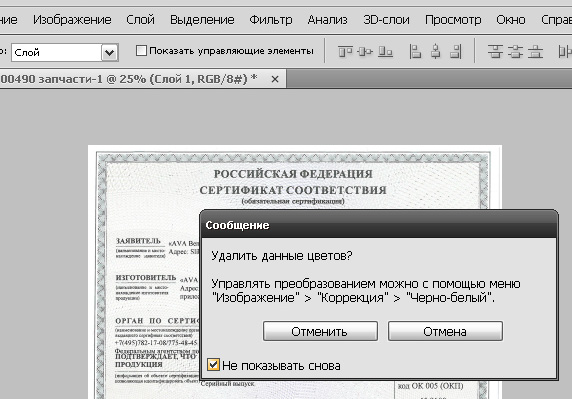Image resolution: width=572 pixels, height=399 pixels.
Task: Click the Distribute bottom edges icon
Action: coord(536,51)
